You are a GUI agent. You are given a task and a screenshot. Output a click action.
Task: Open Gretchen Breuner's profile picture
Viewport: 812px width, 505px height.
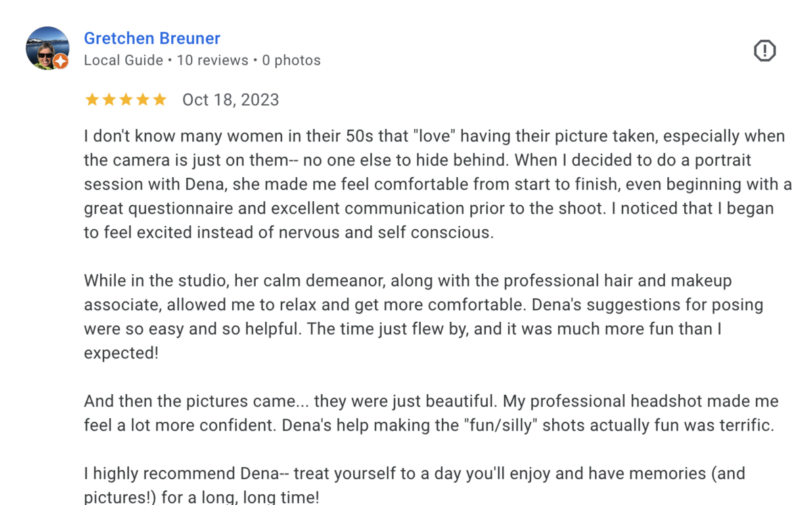[x=47, y=48]
